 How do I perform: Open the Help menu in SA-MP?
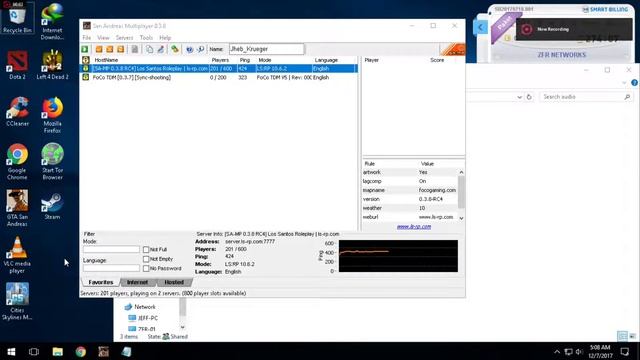165,38
